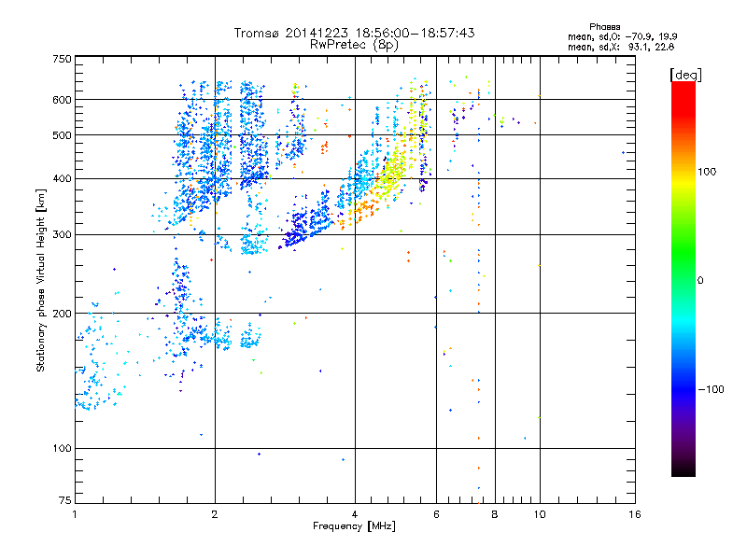Screen dimensions: 747x560
Task: Click the isolated blue point near 16 MHz
Action: click(x=623, y=153)
